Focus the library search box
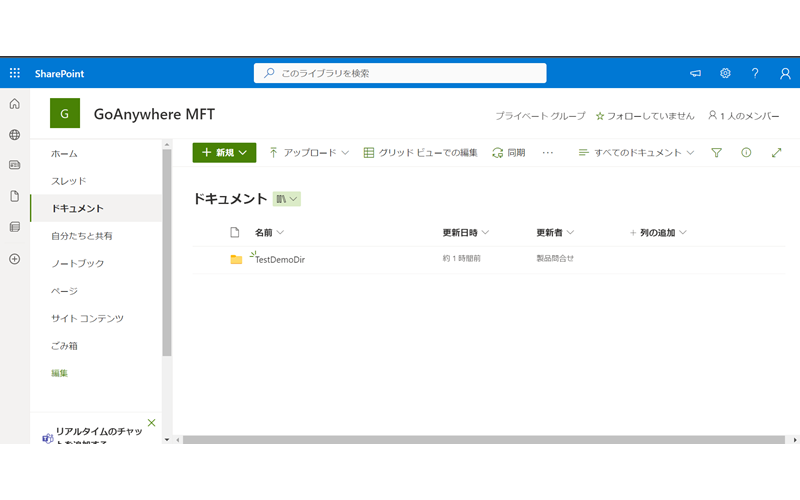800x500 pixels. [x=400, y=73]
